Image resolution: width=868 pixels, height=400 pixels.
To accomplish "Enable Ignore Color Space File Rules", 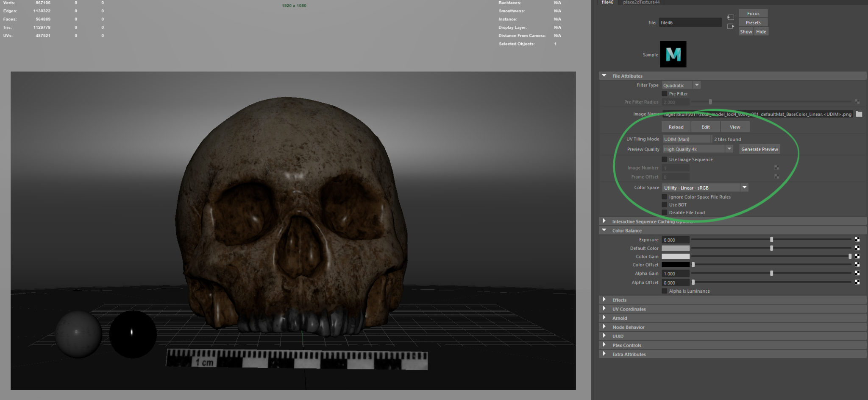I will click(665, 196).
